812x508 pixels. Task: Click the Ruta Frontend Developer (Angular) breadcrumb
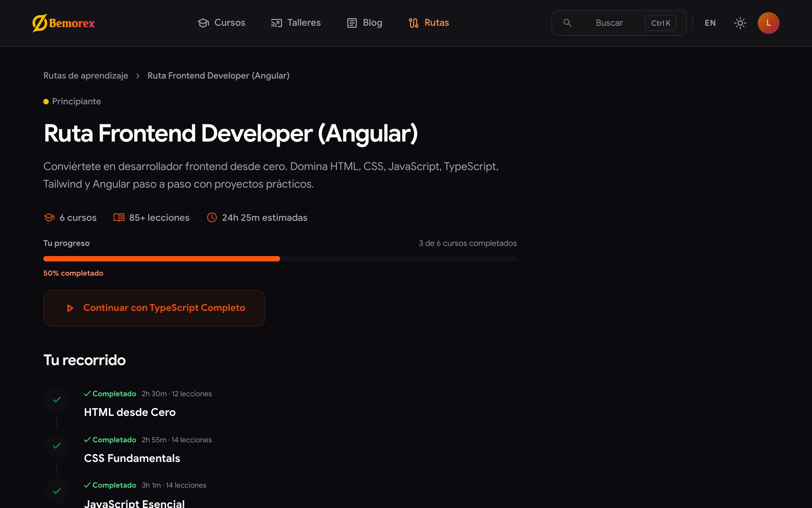[x=218, y=76]
